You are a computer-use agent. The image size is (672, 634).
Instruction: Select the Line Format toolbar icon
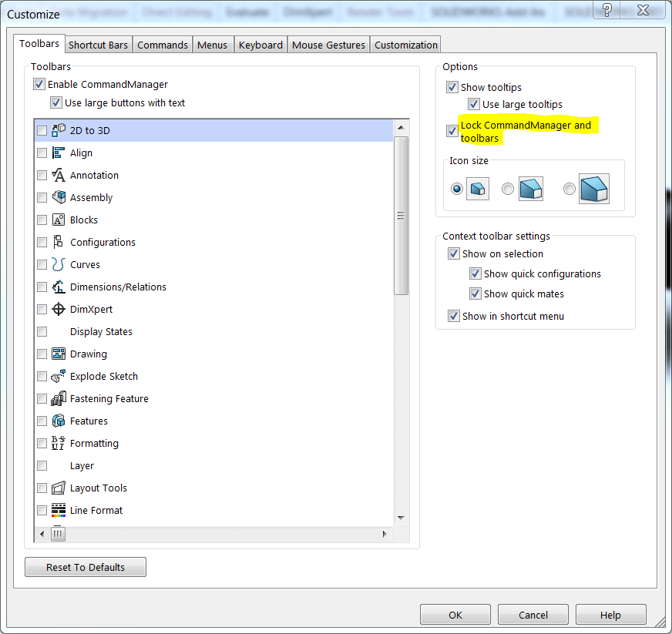[x=58, y=510]
